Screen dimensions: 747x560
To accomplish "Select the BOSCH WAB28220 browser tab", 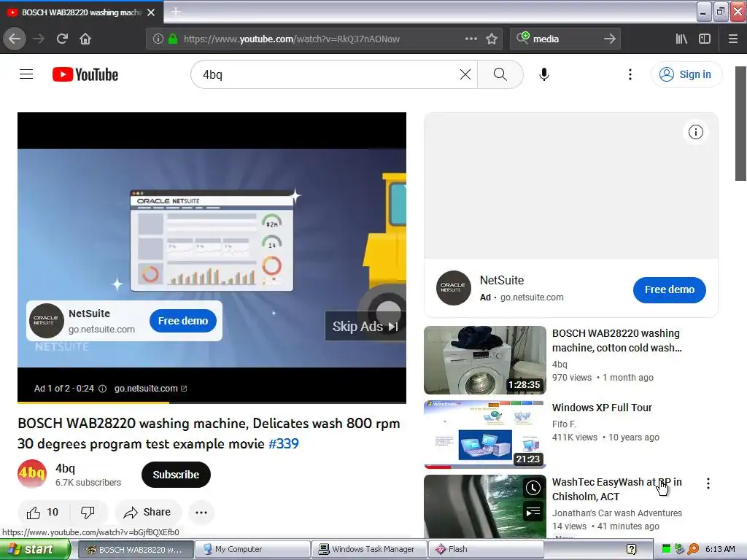I will 81,12.
